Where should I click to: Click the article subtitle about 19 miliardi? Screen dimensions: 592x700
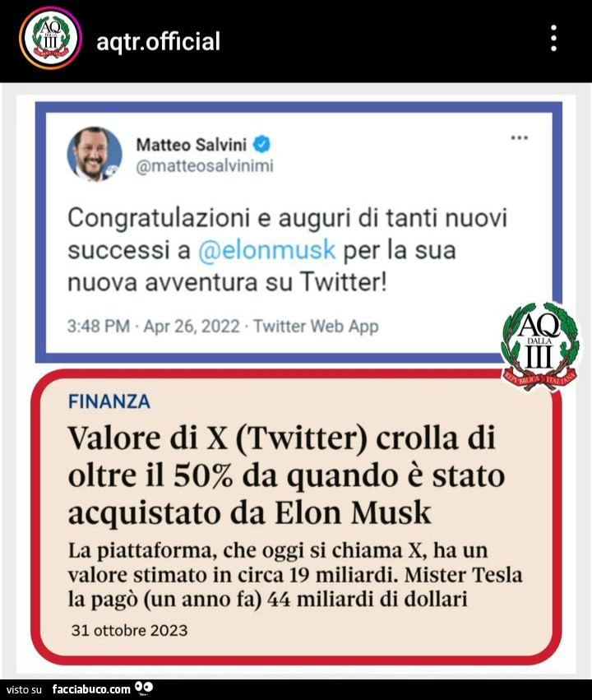click(x=295, y=575)
